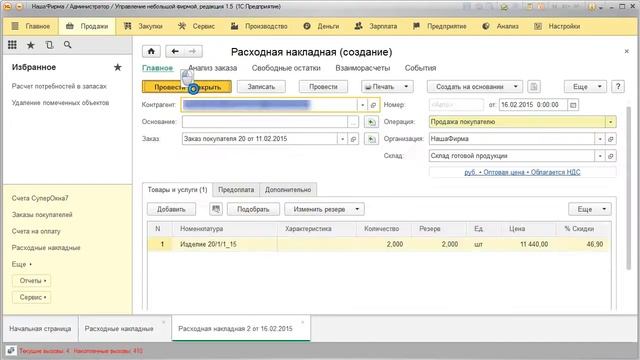Image resolution: width=640 pixels, height=360 pixels.
Task: Open history icon in left toolbar
Action: [x=49, y=45]
